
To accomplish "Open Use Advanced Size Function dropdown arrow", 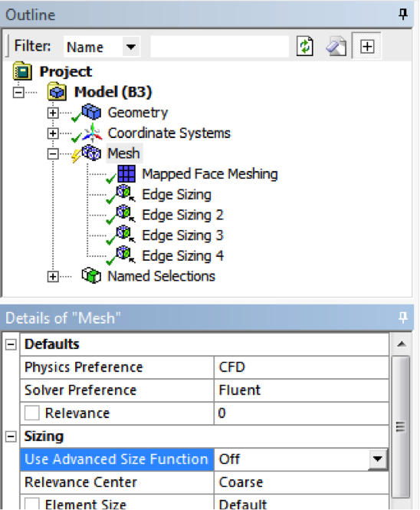I will click(377, 459).
